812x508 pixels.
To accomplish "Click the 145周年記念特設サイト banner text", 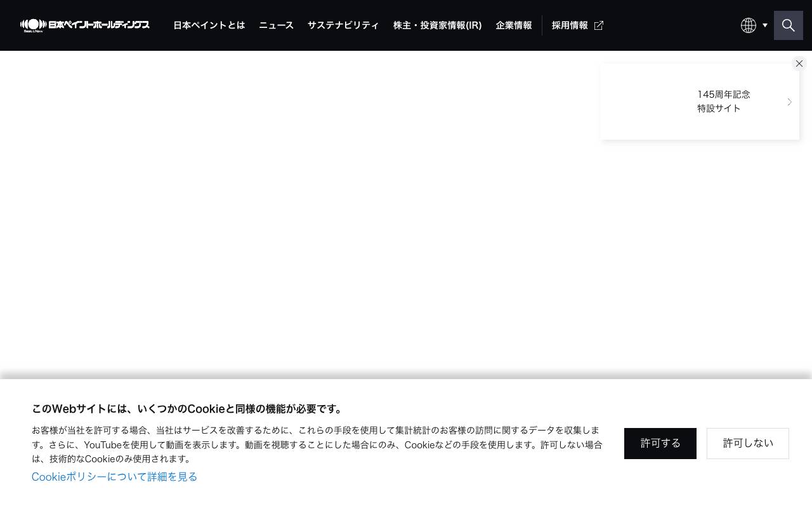I will tap(723, 101).
